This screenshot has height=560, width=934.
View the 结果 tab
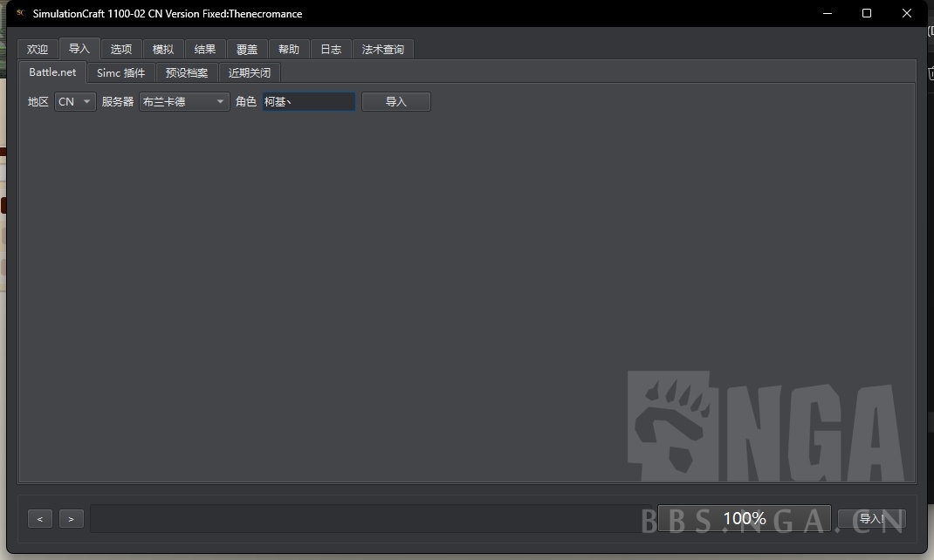204,49
